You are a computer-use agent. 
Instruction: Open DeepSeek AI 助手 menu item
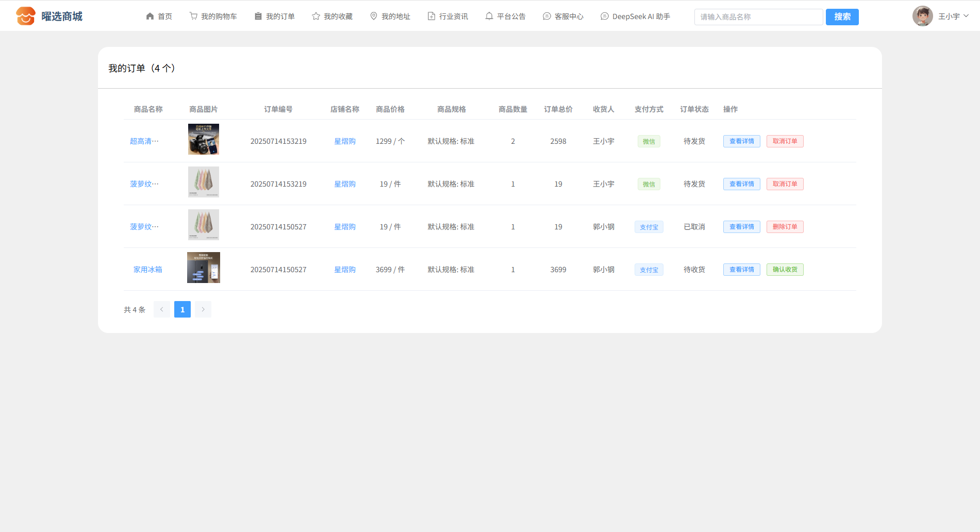[x=635, y=16]
